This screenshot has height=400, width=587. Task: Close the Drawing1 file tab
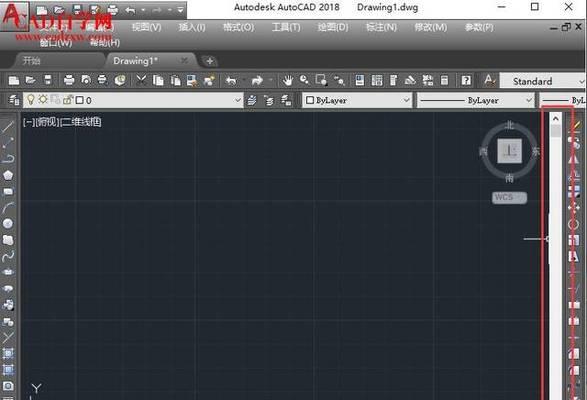tap(184, 60)
